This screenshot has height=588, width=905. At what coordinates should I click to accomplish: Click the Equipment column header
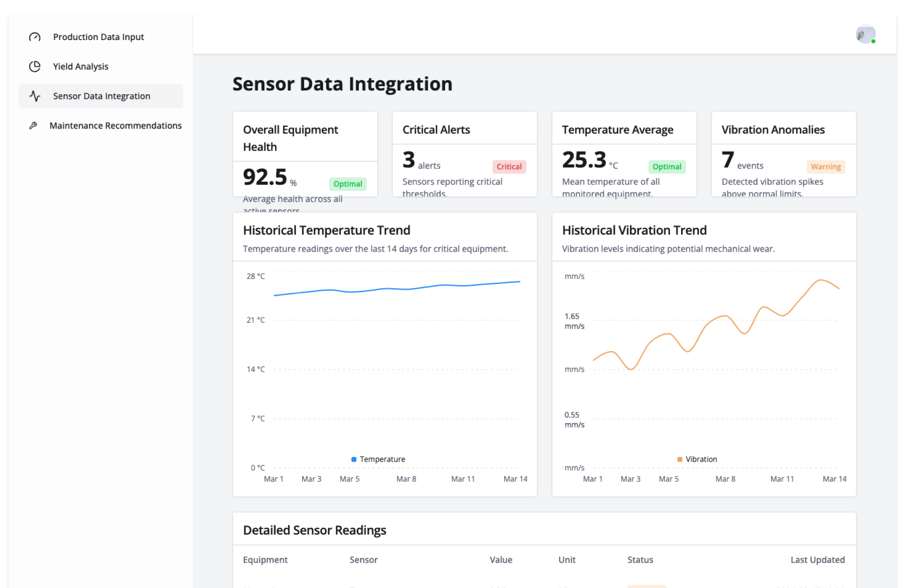pyautogui.click(x=265, y=560)
